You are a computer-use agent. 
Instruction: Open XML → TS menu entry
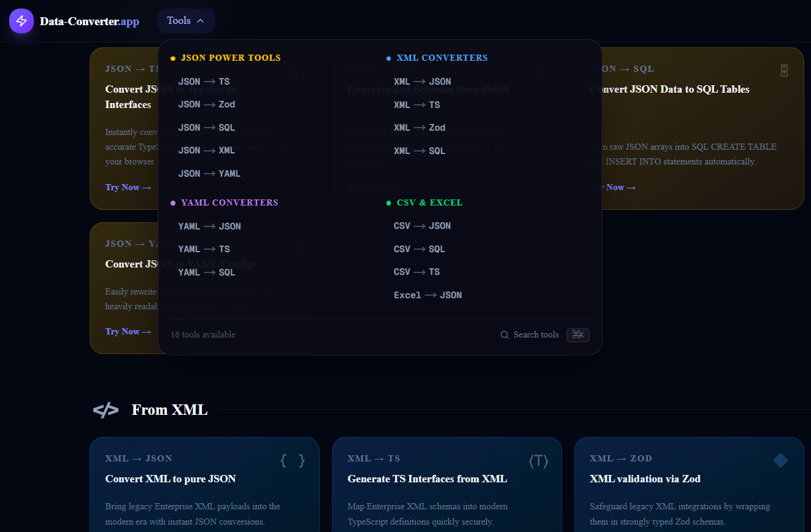coord(417,105)
